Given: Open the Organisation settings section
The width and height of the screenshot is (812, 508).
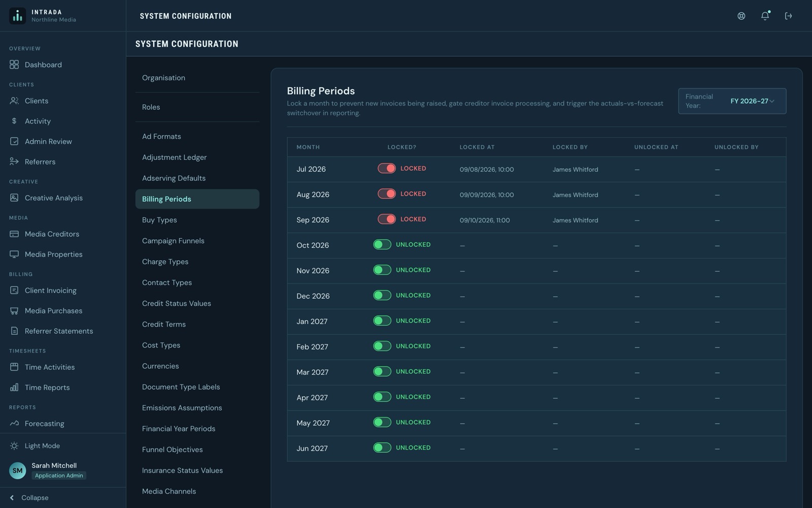Looking at the screenshot, I should coord(197,78).
